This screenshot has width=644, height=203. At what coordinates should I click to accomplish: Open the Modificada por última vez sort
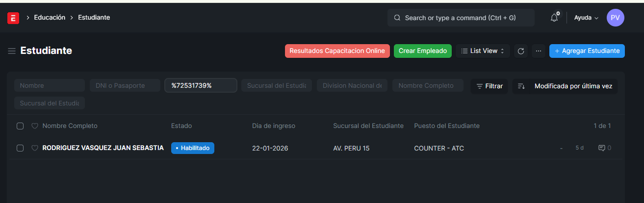(573, 86)
